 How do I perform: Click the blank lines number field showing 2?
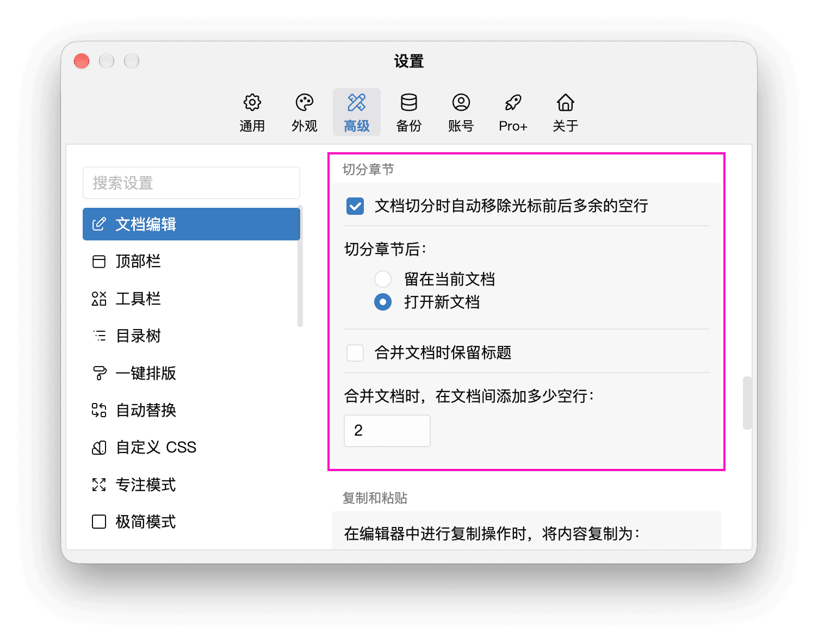pyautogui.click(x=387, y=431)
